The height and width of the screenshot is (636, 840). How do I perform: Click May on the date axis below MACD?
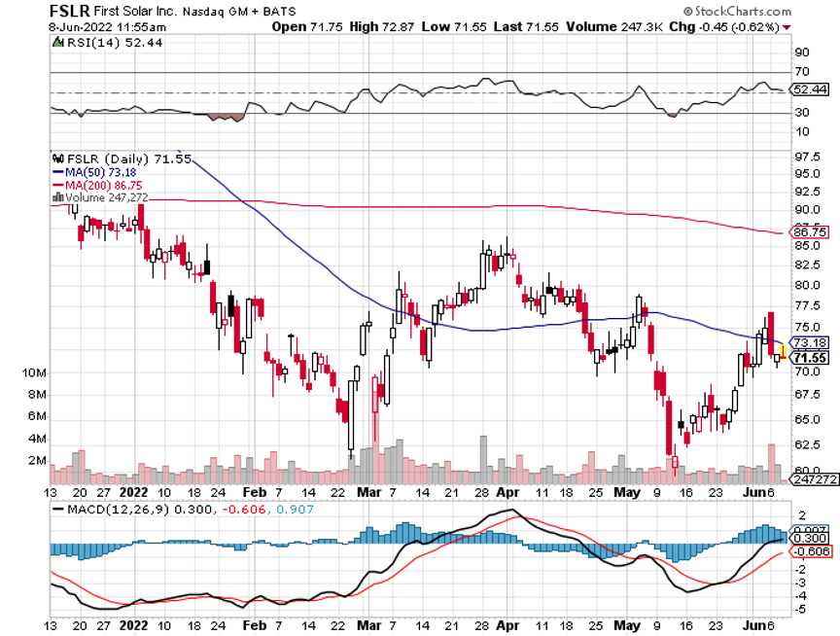point(627,625)
